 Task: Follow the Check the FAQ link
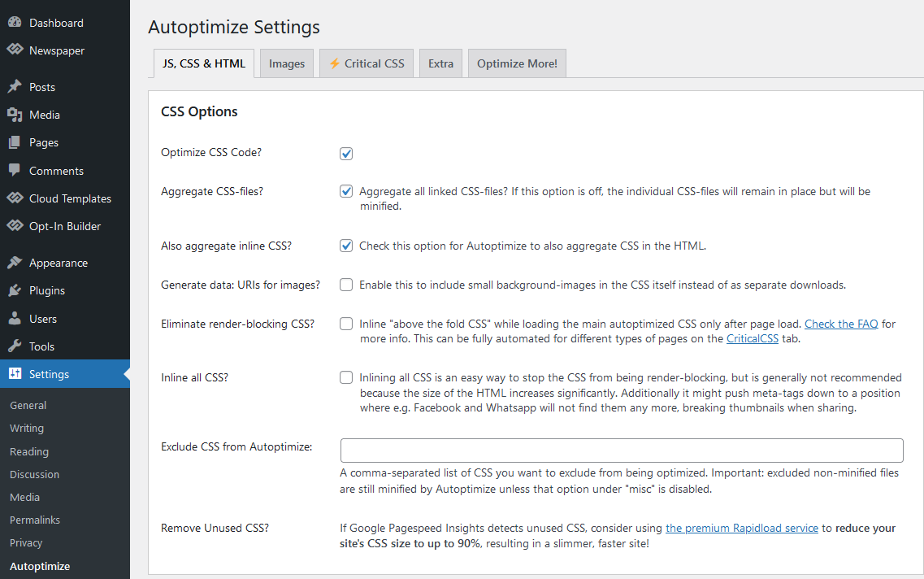click(x=841, y=324)
